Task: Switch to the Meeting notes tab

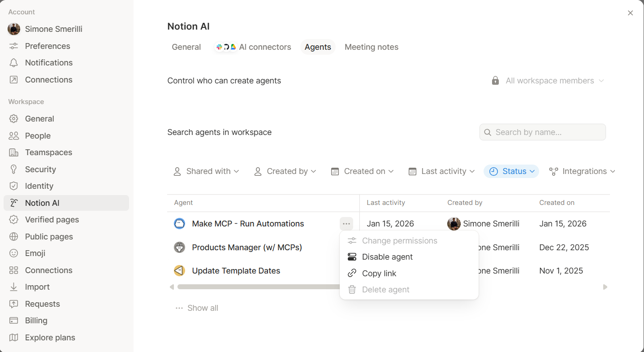Action: click(x=371, y=47)
